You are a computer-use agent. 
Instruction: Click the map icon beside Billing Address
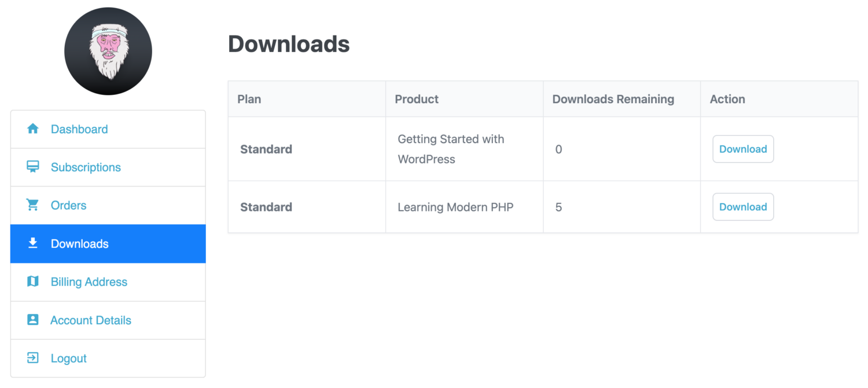(x=33, y=281)
